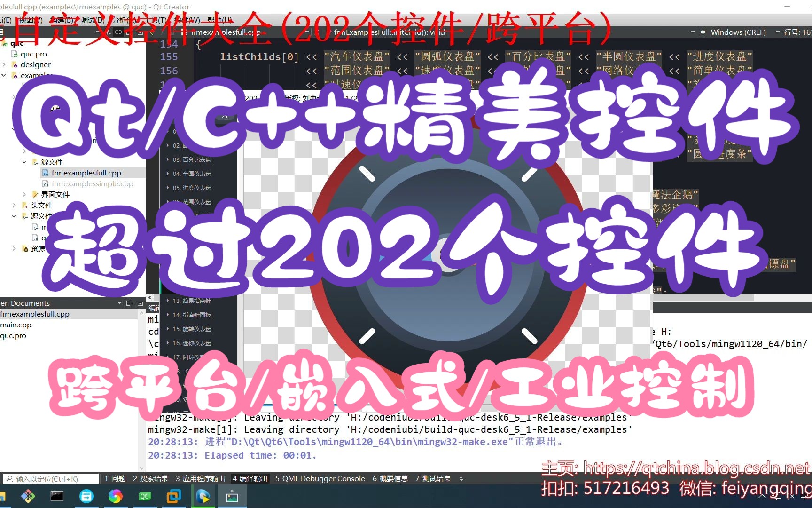
Task: Open the 视图(V) menu
Action: (31, 20)
